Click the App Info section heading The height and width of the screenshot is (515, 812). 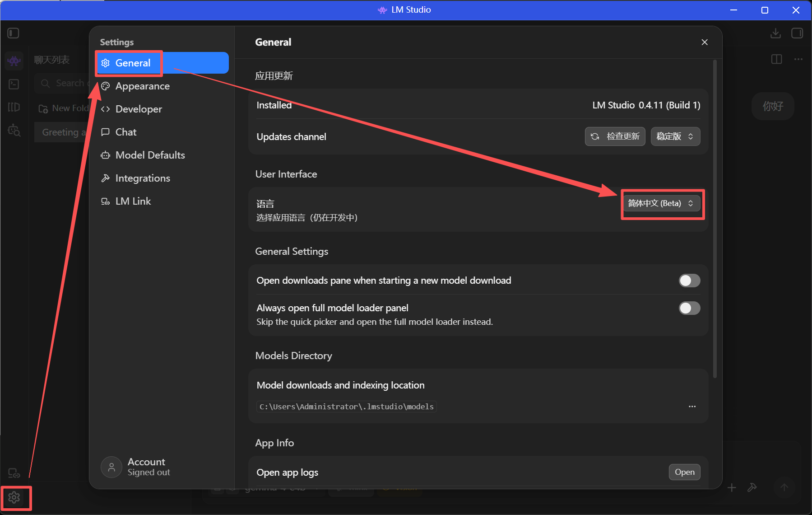tap(274, 443)
